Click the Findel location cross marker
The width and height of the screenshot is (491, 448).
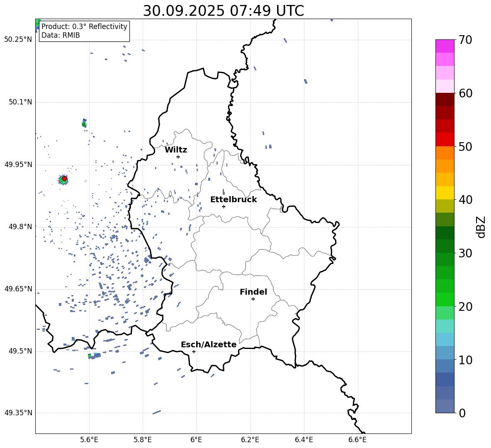point(253,299)
